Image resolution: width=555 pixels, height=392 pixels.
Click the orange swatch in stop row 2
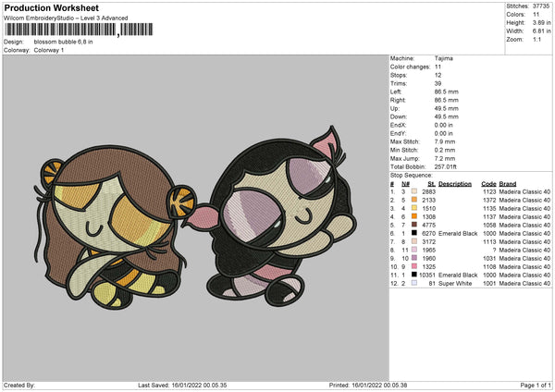click(x=414, y=200)
